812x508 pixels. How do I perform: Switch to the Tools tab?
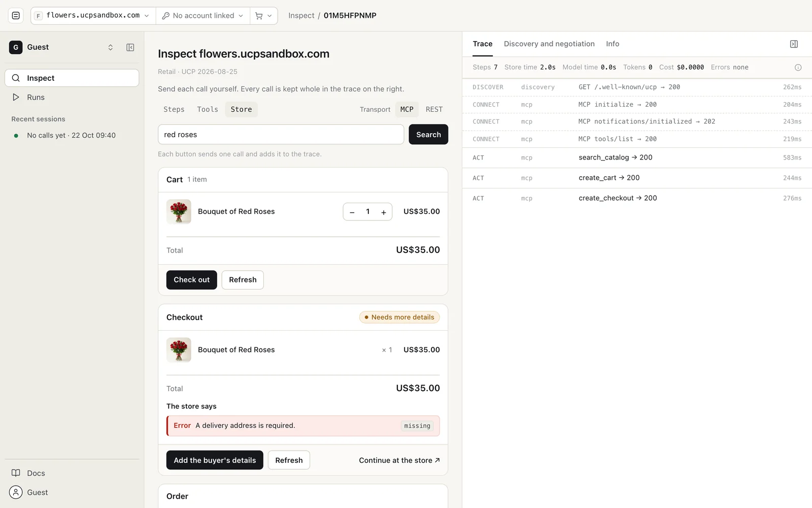208,109
